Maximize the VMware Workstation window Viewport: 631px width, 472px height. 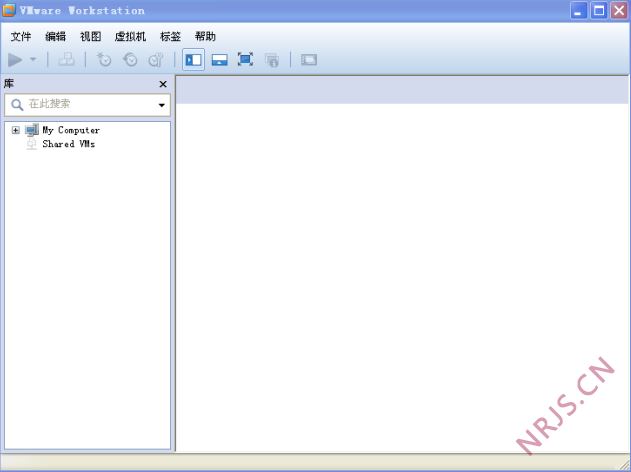pos(599,10)
